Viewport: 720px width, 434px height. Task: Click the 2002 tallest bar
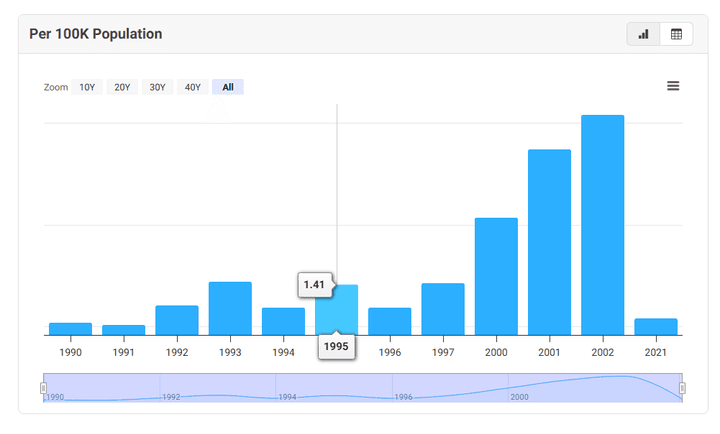[602, 225]
